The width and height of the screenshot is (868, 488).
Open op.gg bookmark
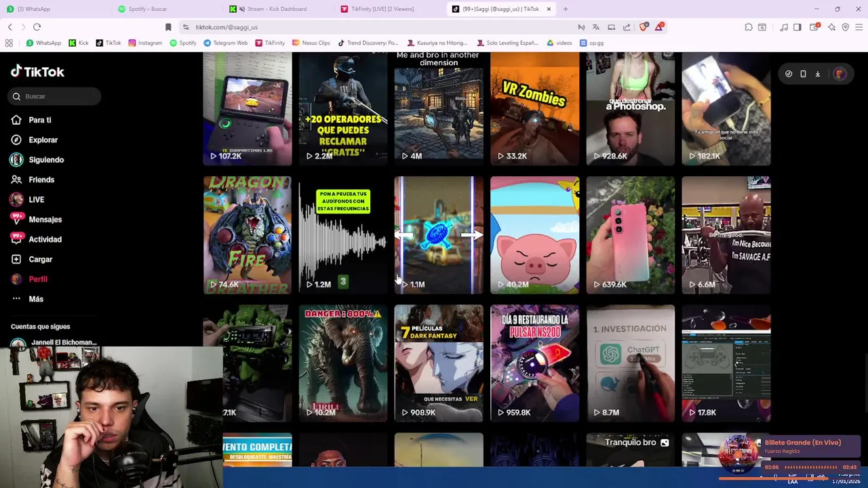(592, 43)
